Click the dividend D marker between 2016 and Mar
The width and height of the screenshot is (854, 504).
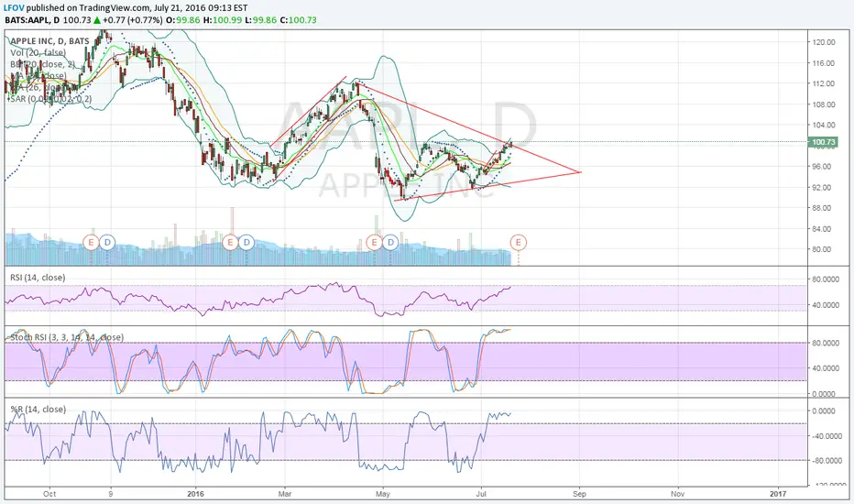click(x=246, y=242)
